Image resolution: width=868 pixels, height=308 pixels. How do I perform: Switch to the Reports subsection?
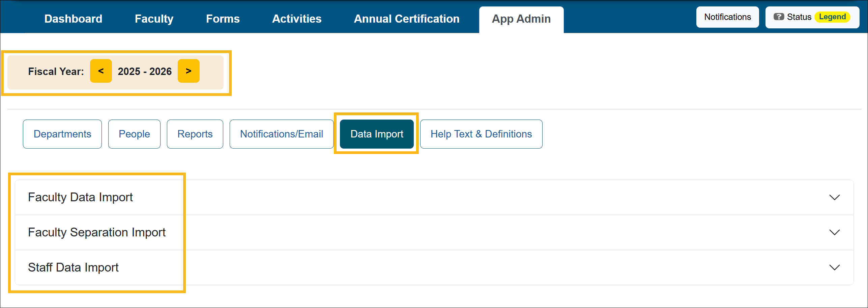[195, 134]
